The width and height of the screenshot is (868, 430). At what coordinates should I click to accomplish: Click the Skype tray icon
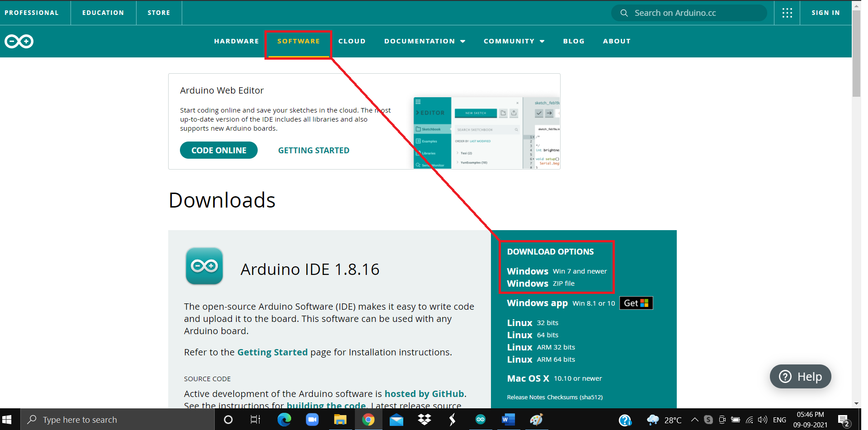(x=708, y=420)
